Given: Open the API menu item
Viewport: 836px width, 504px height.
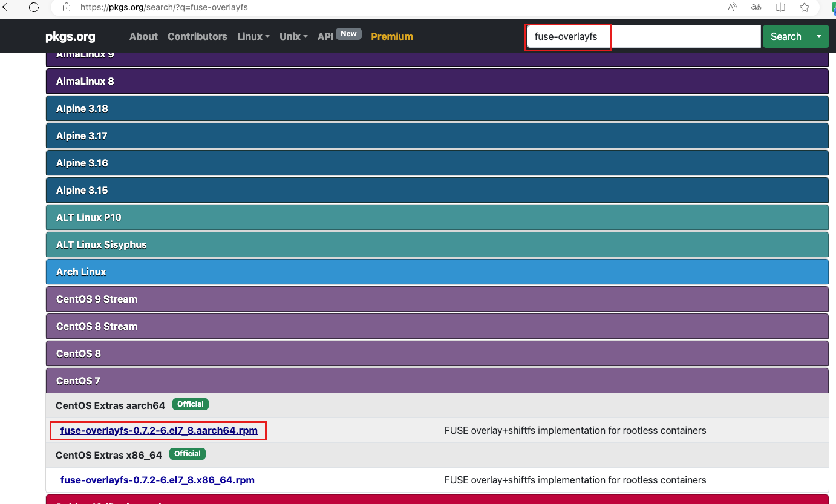Looking at the screenshot, I should [x=325, y=36].
